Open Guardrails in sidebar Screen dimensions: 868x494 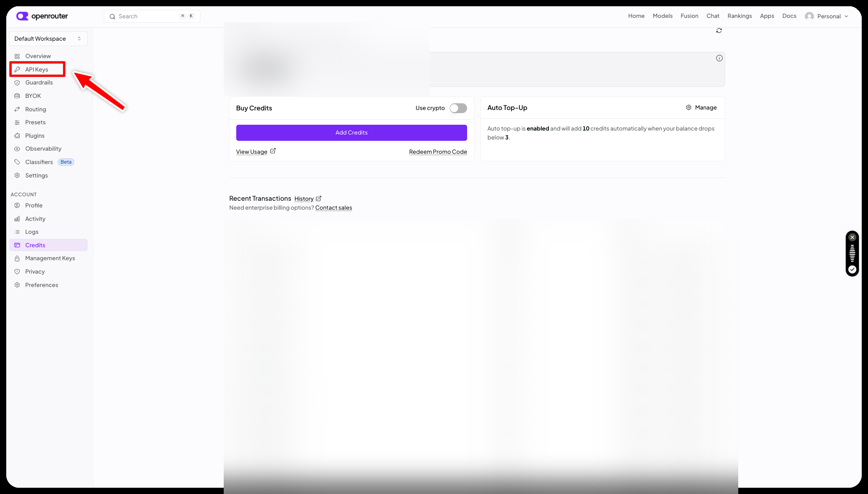(48, 83)
